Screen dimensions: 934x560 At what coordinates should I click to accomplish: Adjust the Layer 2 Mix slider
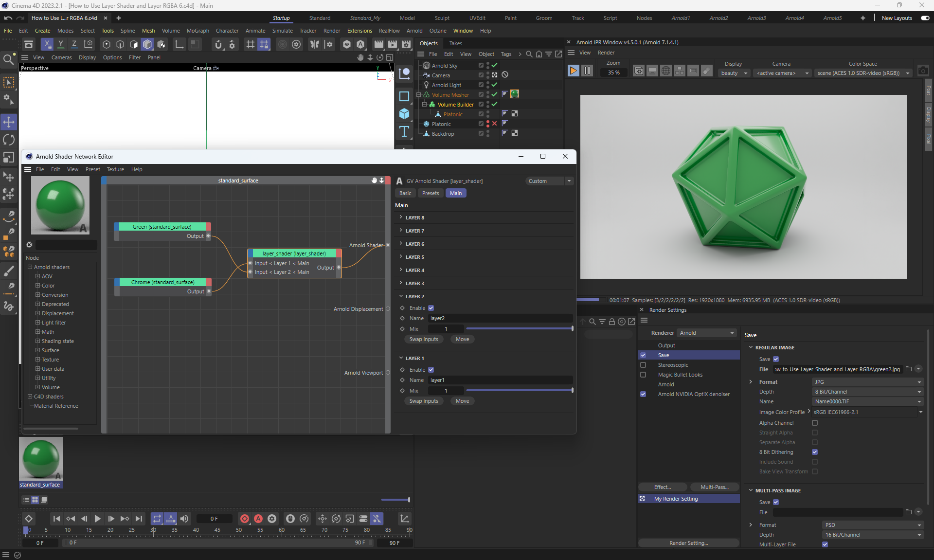click(x=519, y=329)
